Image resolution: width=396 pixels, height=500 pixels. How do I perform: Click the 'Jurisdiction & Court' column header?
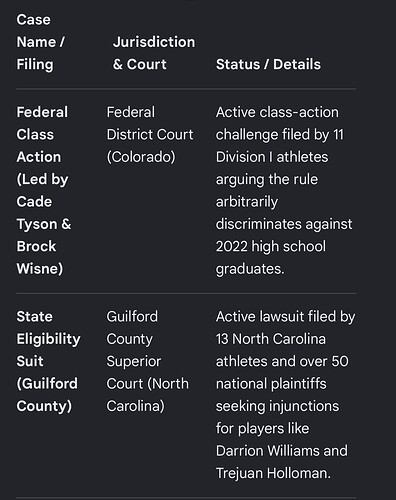(x=154, y=53)
